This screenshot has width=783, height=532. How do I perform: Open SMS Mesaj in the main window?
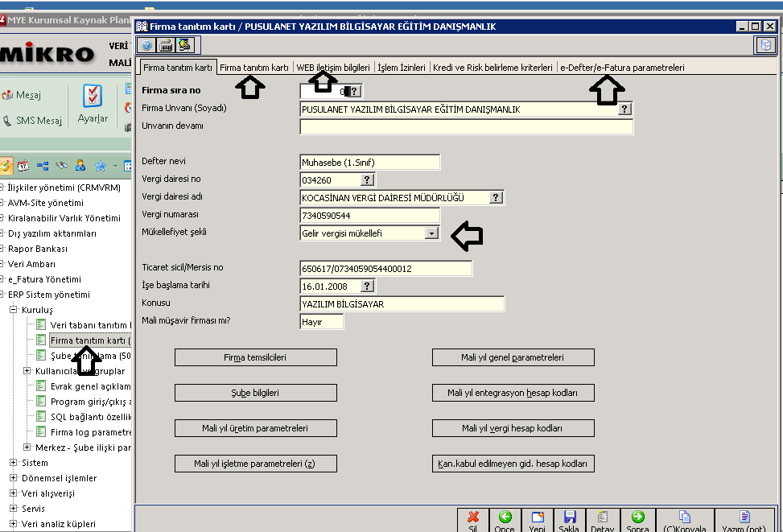32,121
